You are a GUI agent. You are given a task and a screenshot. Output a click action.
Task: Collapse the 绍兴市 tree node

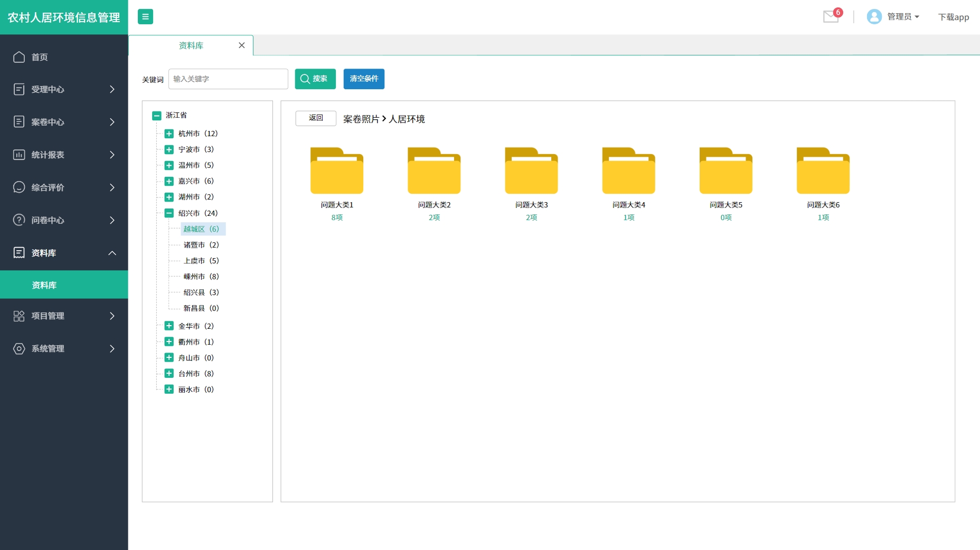pyautogui.click(x=169, y=213)
